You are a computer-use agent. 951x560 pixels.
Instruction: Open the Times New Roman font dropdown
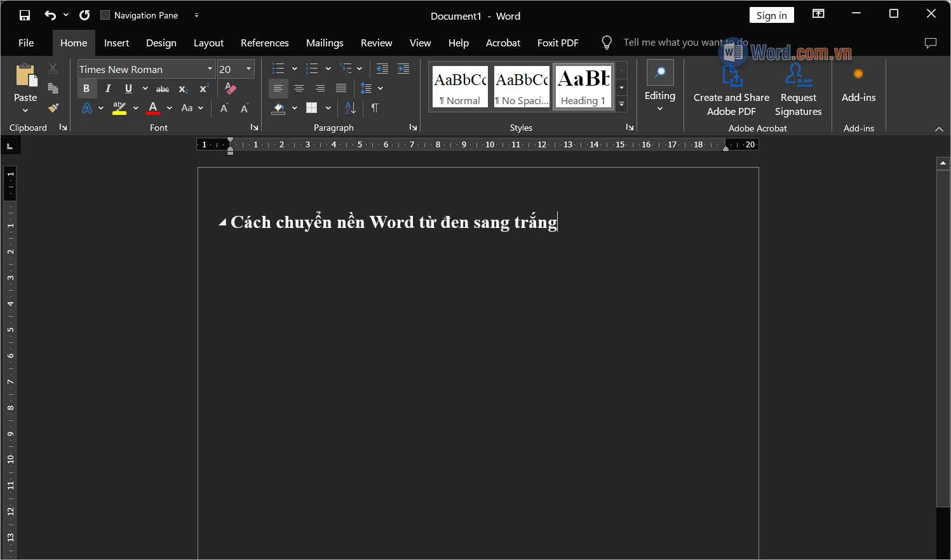(x=210, y=69)
